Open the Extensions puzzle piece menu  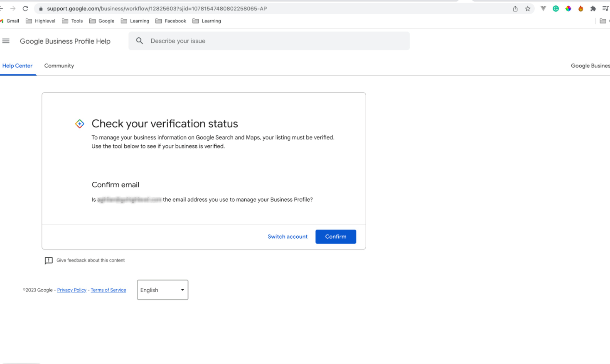pos(593,8)
